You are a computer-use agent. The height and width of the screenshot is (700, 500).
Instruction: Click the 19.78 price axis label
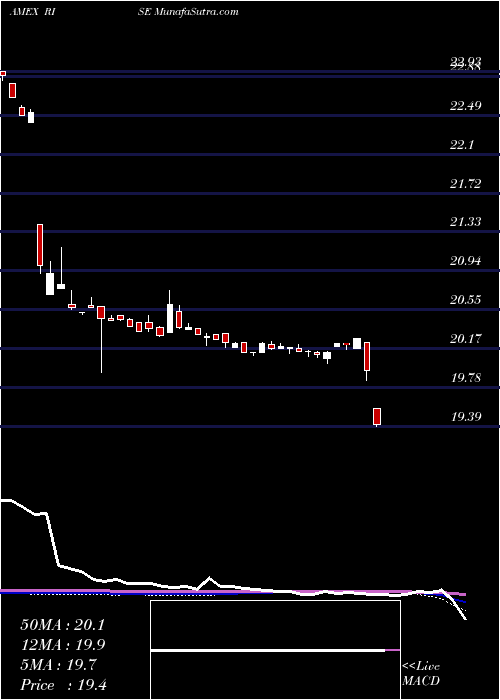[466, 378]
